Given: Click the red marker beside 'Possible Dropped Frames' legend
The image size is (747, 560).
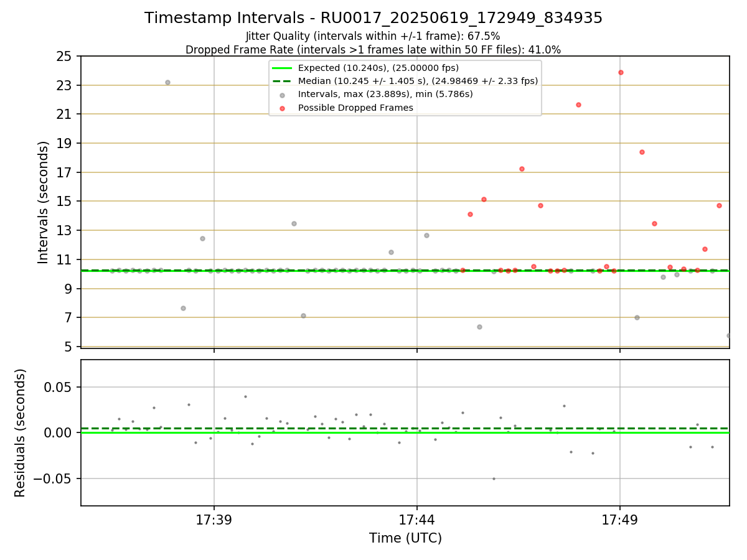Looking at the screenshot, I should pos(282,108).
